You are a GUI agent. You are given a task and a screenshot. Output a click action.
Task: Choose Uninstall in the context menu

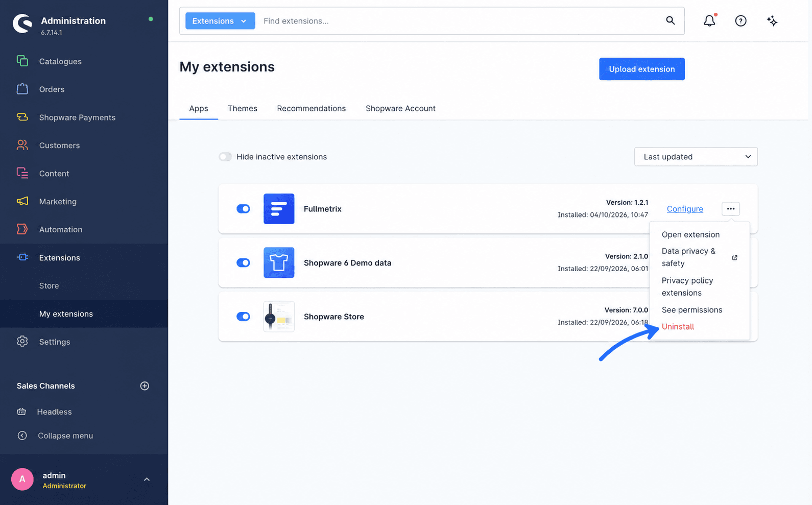click(x=678, y=327)
